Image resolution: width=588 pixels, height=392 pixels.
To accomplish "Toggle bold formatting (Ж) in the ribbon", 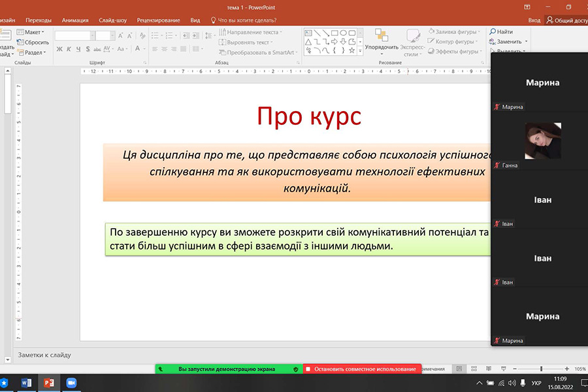I will (59, 49).
